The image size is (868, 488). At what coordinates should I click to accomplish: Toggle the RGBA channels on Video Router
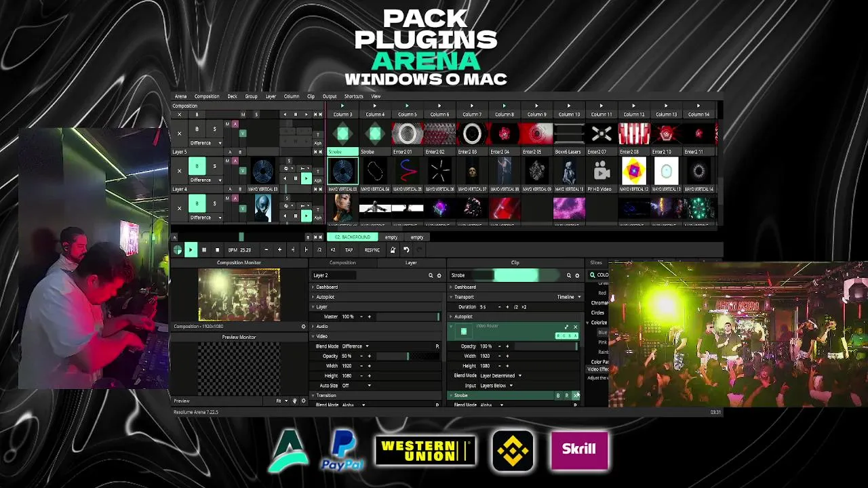pyautogui.click(x=566, y=335)
